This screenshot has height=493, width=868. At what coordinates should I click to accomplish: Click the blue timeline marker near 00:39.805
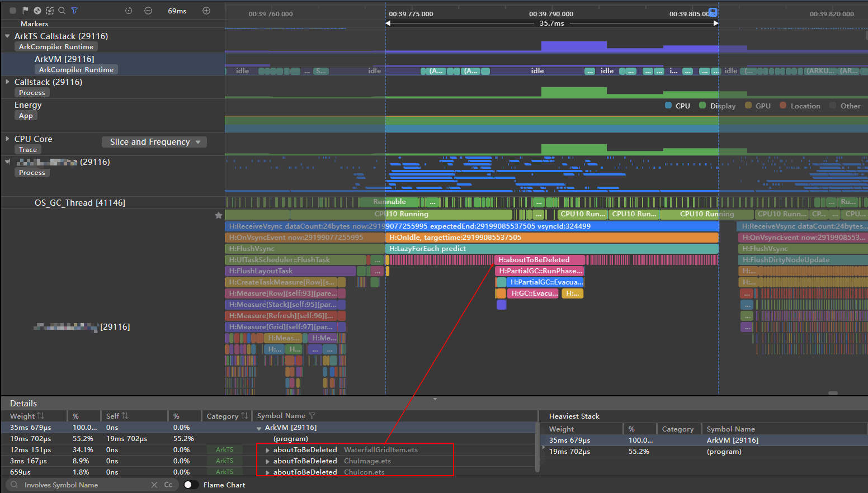coord(713,12)
